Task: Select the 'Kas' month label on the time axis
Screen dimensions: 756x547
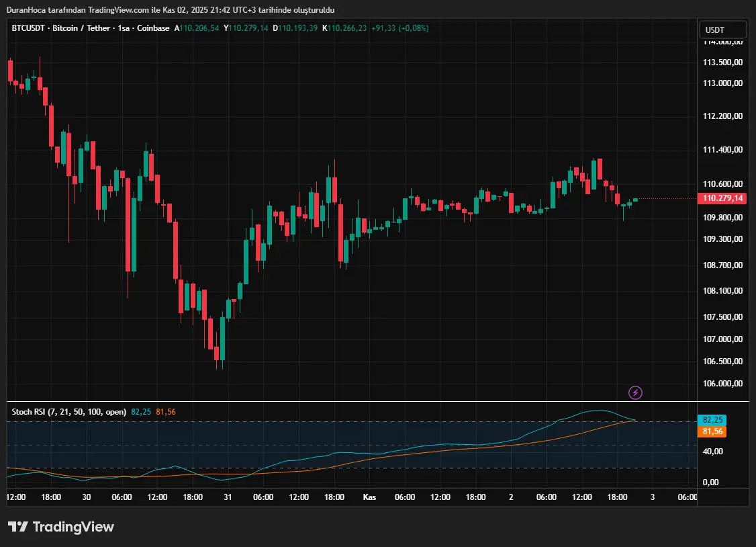Action: 369,497
